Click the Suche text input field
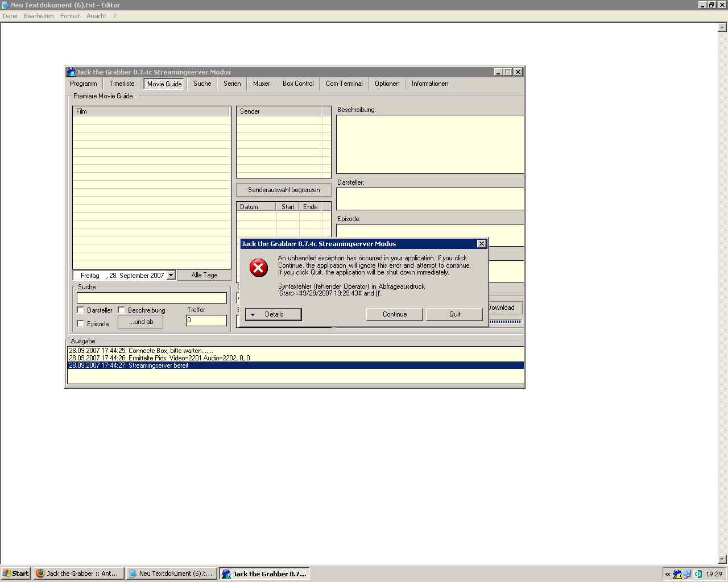 152,298
